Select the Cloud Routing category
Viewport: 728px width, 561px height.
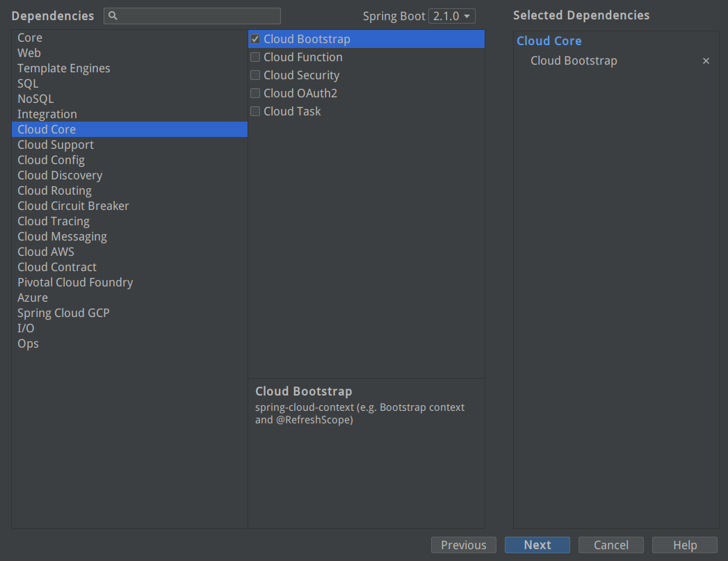click(129, 190)
